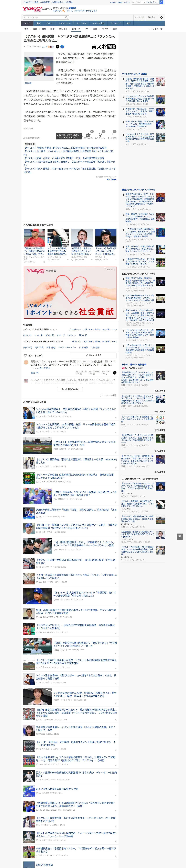Select the IT category
The image size is (186, 868).
pos(86,29)
